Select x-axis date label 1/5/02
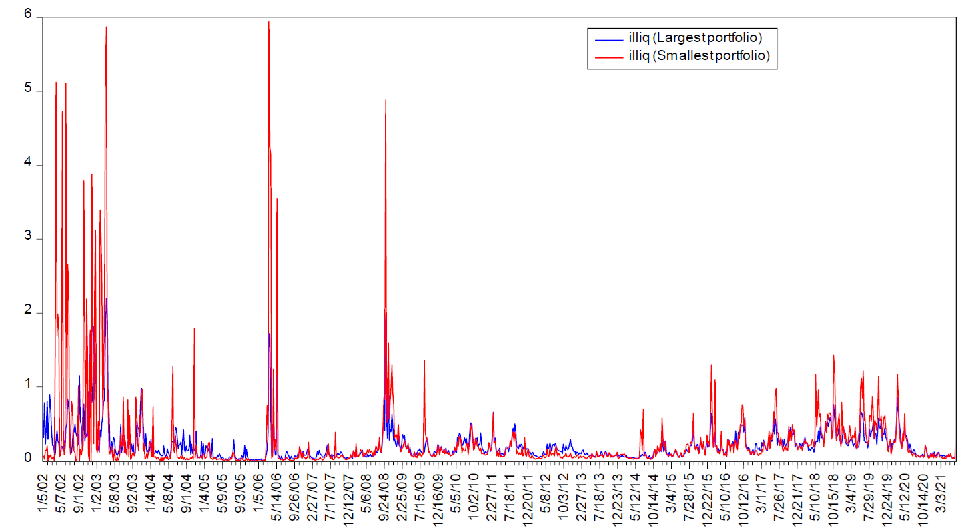Screen dimensions: 980x530 coord(44,492)
